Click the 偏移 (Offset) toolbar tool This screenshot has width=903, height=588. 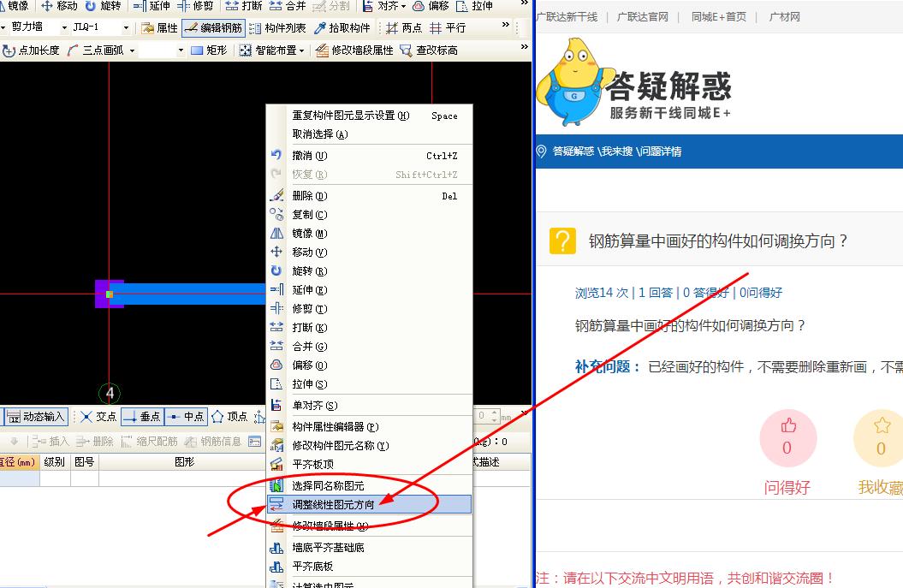[x=431, y=6]
